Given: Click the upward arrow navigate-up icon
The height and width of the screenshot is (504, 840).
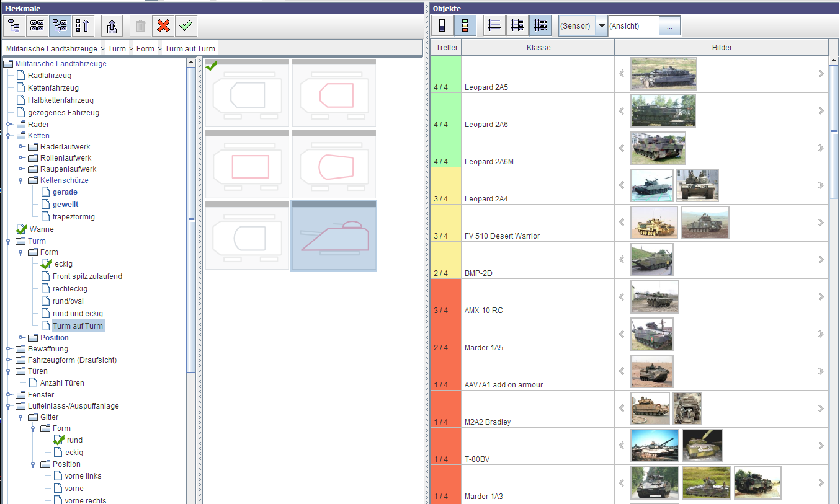Looking at the screenshot, I should [112, 26].
